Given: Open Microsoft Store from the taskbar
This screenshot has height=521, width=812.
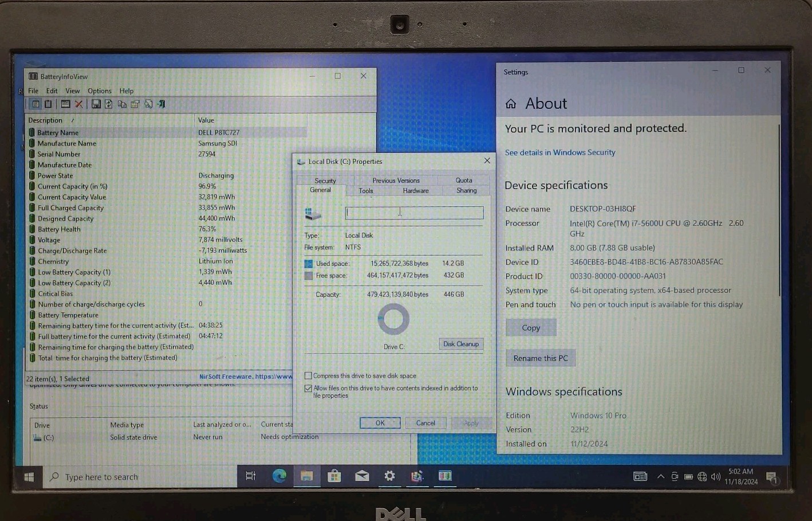Looking at the screenshot, I should [x=334, y=476].
